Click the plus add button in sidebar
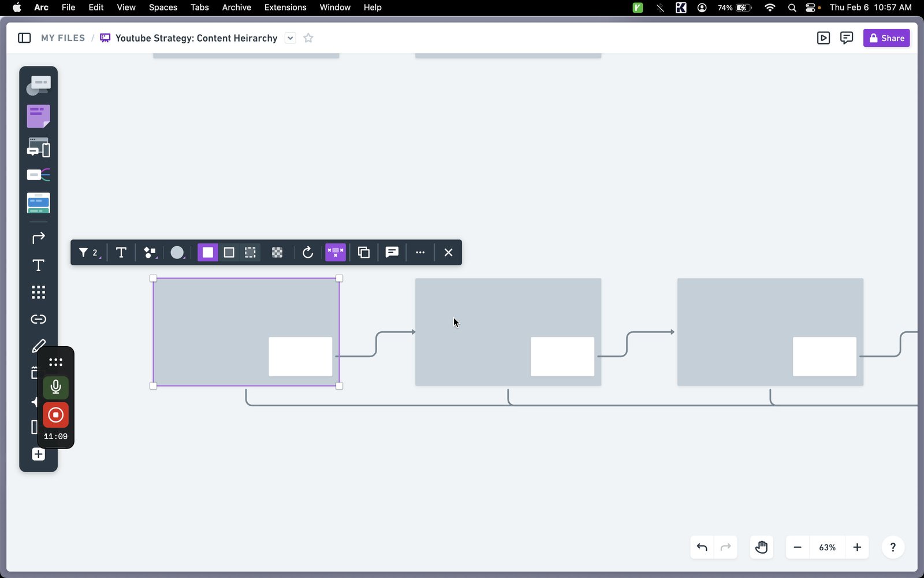This screenshot has width=924, height=578. (38, 454)
